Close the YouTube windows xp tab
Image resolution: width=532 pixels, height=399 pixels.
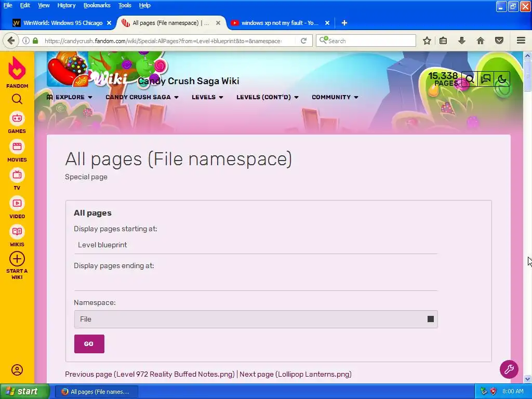tap(327, 23)
